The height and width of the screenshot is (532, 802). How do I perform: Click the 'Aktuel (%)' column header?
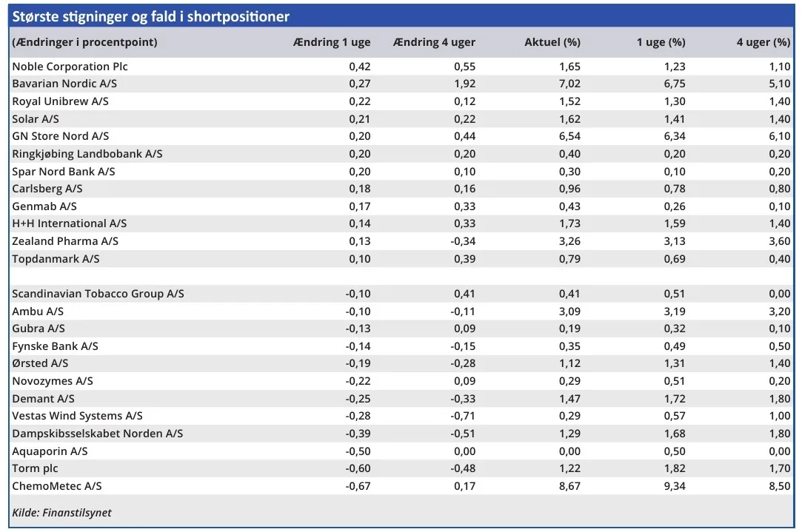tap(552, 42)
